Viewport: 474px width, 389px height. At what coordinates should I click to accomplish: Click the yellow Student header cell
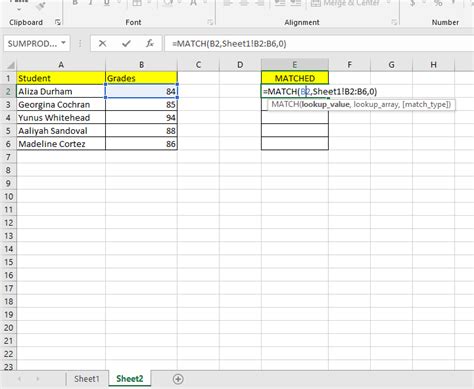point(61,78)
